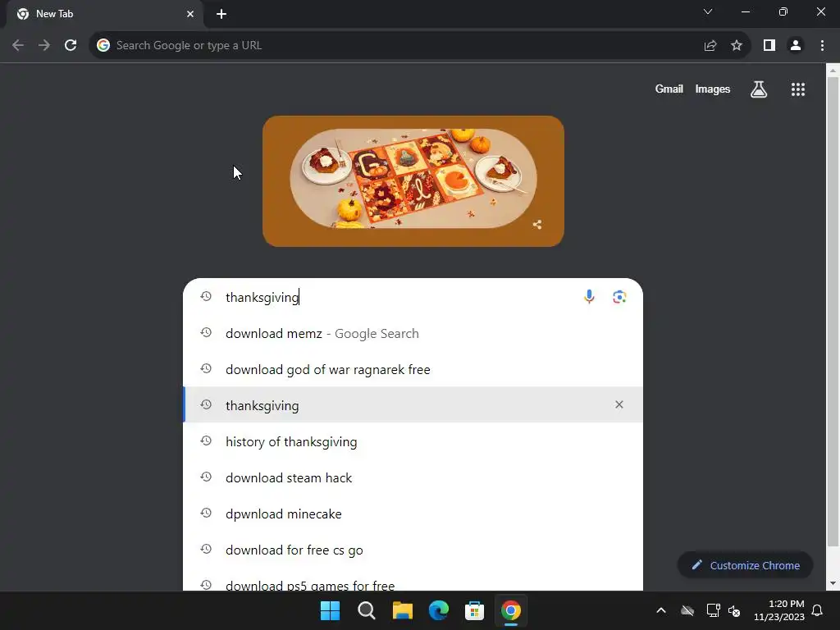The image size is (840, 630).
Task: Open the Chrome side panel
Action: pyautogui.click(x=769, y=46)
